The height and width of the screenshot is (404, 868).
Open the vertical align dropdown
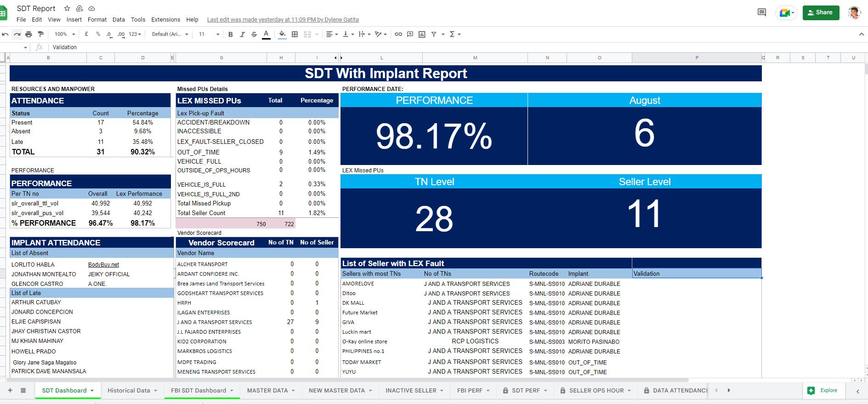point(348,34)
